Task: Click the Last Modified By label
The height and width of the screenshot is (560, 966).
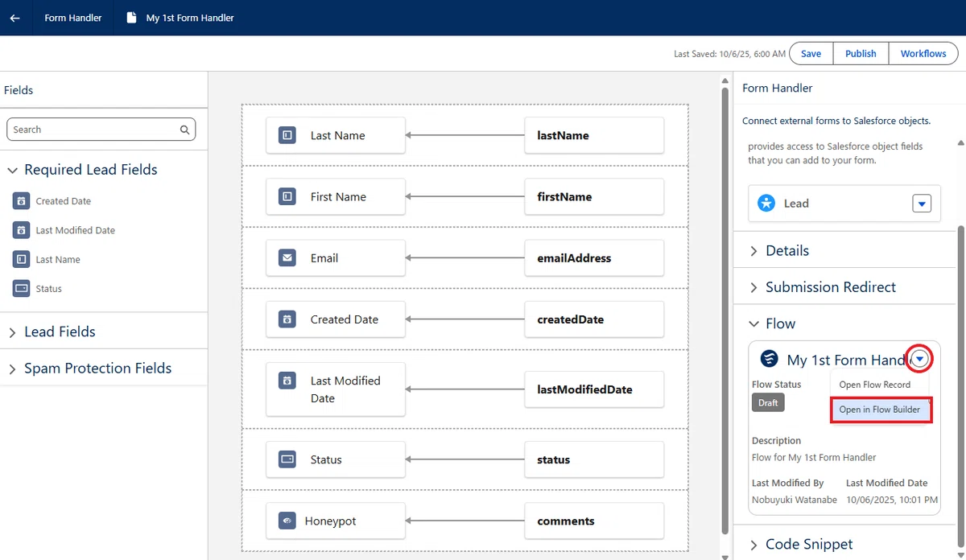Action: click(x=788, y=483)
